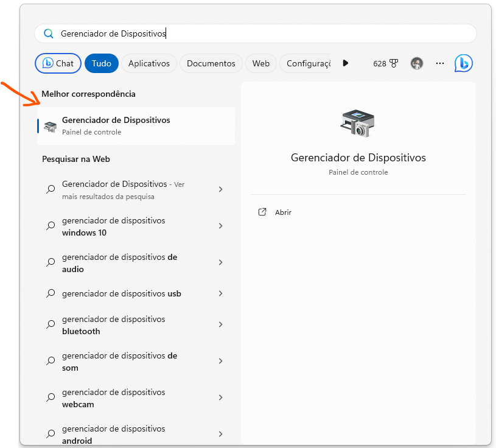Click search icon beside 'bluetooth' suggestion

coord(51,324)
